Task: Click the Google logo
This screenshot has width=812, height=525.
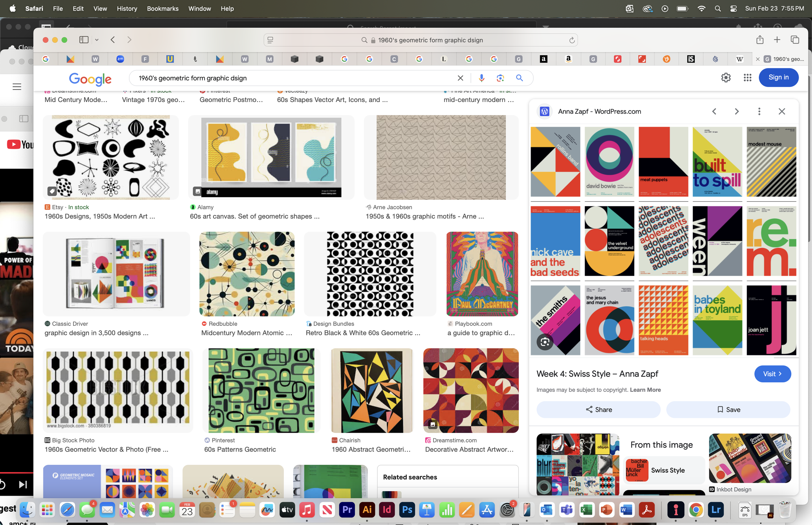Action: (x=90, y=79)
